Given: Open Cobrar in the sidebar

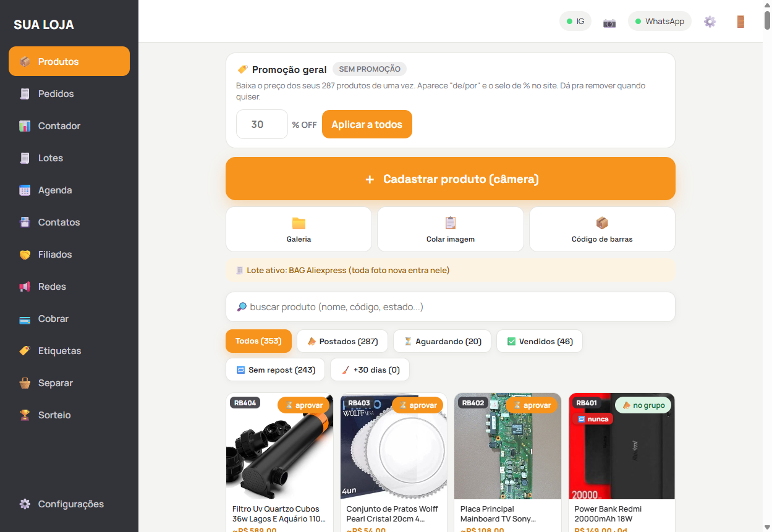Looking at the screenshot, I should [x=69, y=318].
